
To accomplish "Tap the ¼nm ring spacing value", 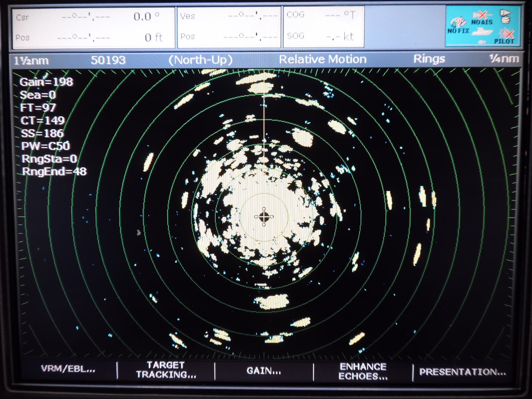I will tap(504, 58).
